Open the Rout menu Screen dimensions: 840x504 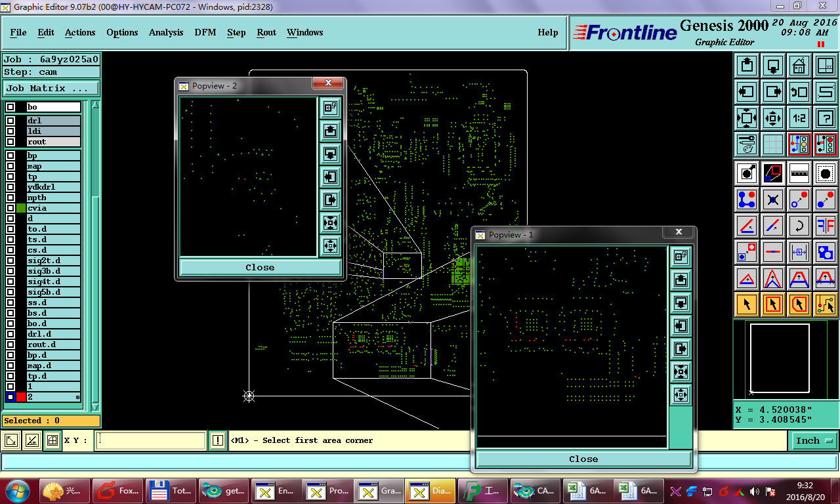coord(266,32)
